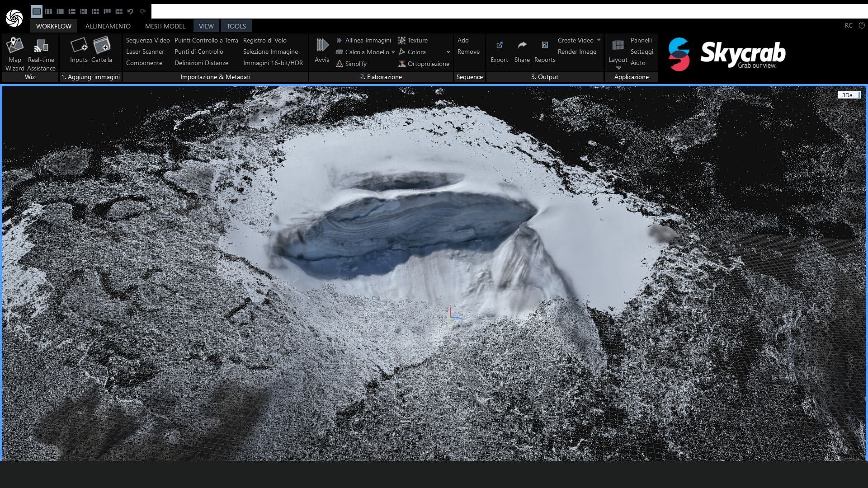Expand the Layout dropdown
Viewport: 868px width, 488px height.
pos(618,68)
